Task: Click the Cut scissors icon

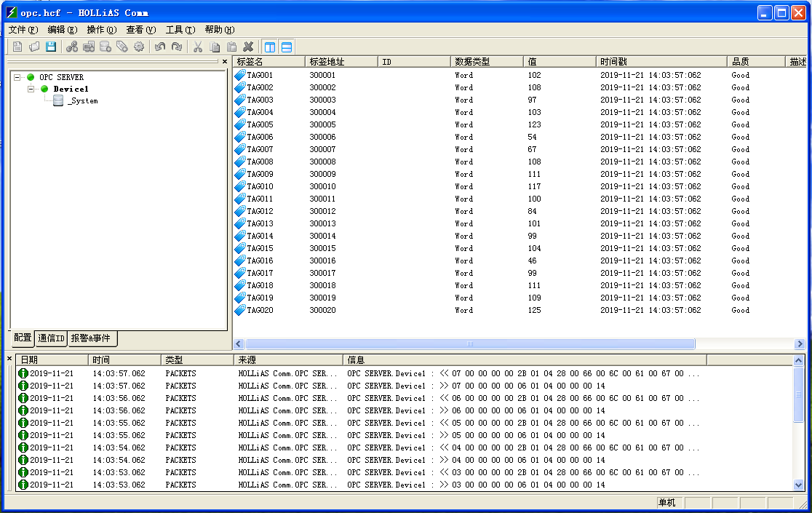Action: pos(198,47)
